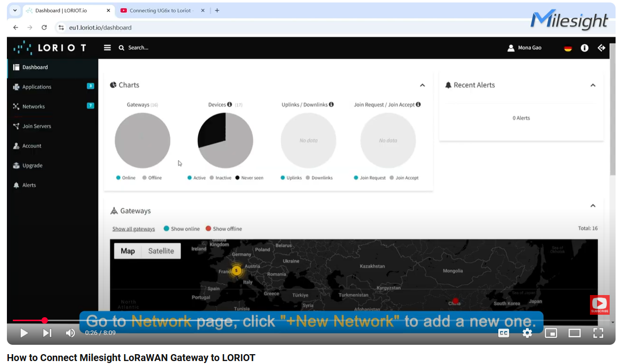Image resolution: width=620 pixels, height=364 pixels.
Task: Collapse the Gateways panel
Action: tap(593, 206)
